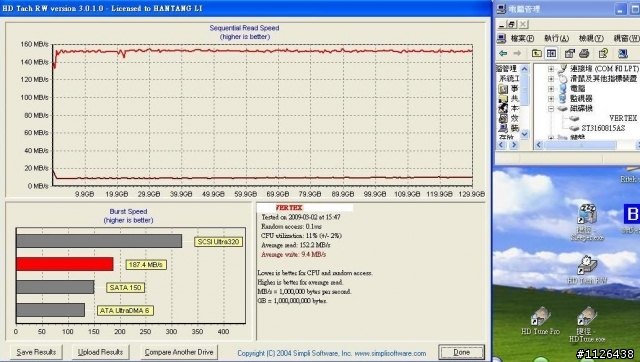Open HD Tach RW desktop shortcut
This screenshot has width=640, height=362.
tap(587, 270)
